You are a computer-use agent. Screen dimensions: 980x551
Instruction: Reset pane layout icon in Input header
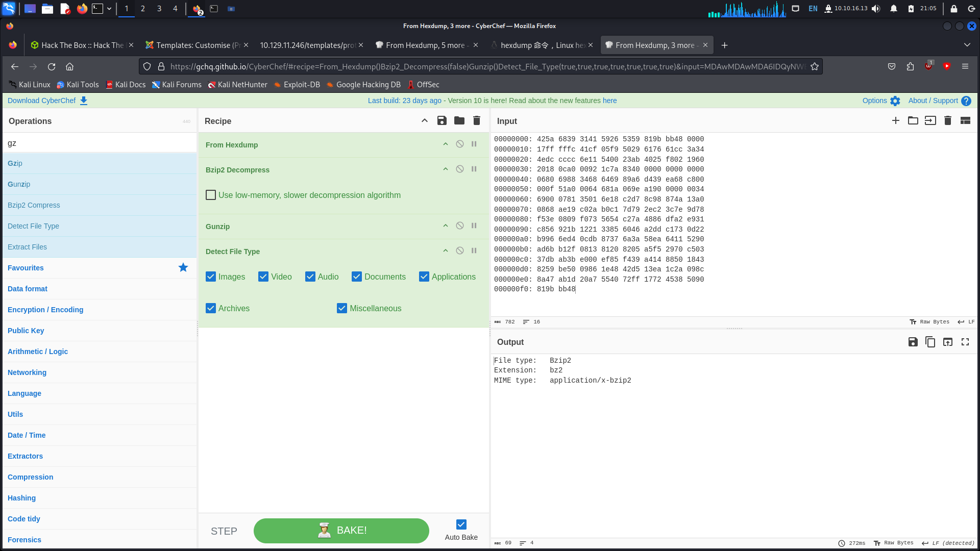pos(965,121)
